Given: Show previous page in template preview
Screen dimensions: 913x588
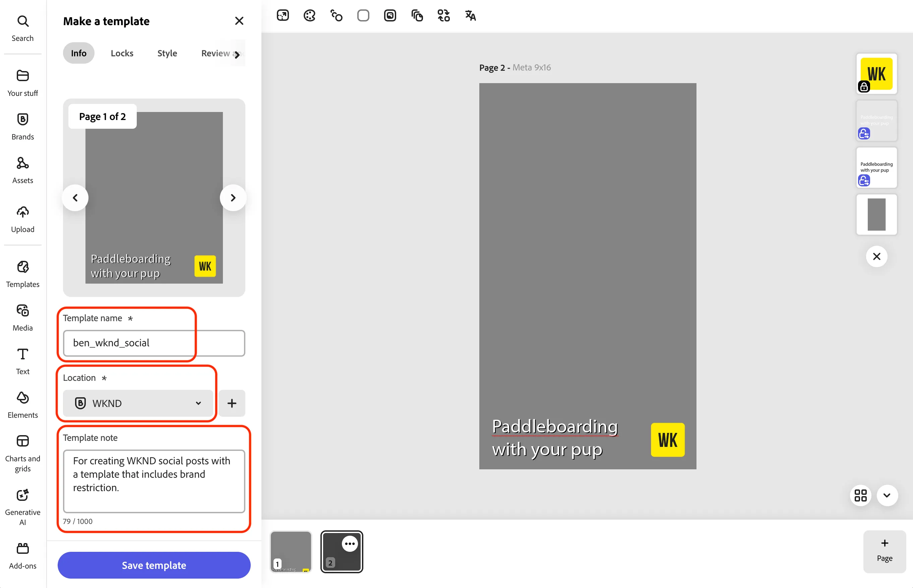Looking at the screenshot, I should pyautogui.click(x=75, y=198).
